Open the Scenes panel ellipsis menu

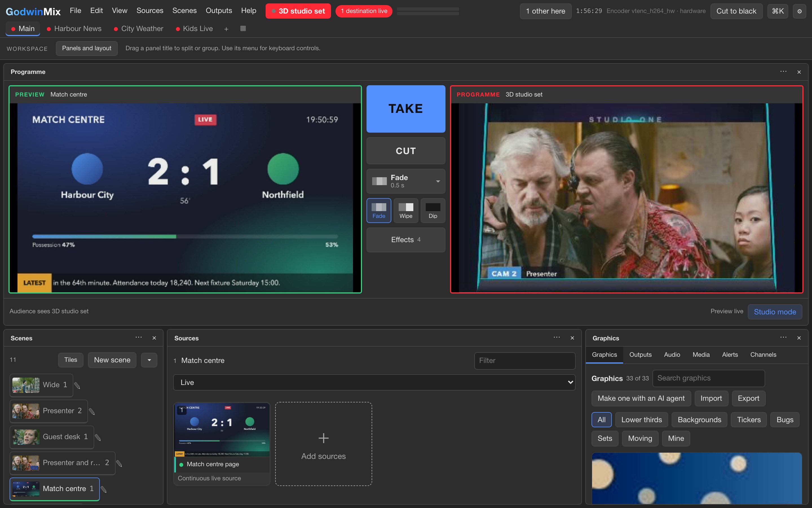(139, 338)
